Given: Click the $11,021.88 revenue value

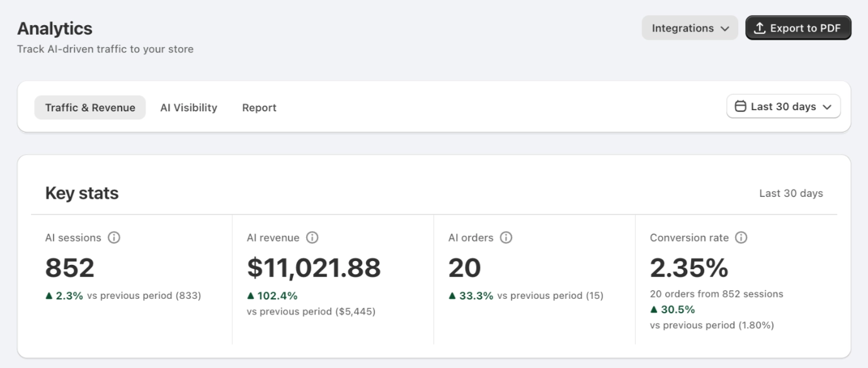Looking at the screenshot, I should click(314, 268).
